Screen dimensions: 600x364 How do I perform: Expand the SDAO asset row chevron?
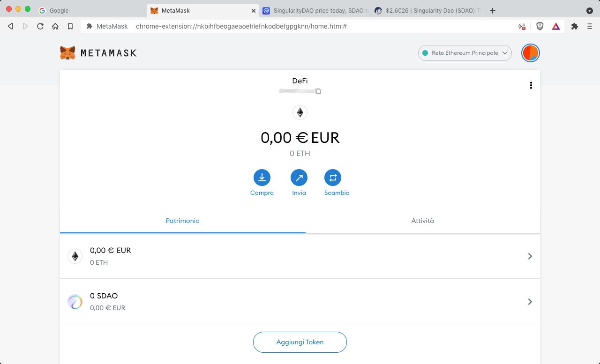pyautogui.click(x=530, y=302)
